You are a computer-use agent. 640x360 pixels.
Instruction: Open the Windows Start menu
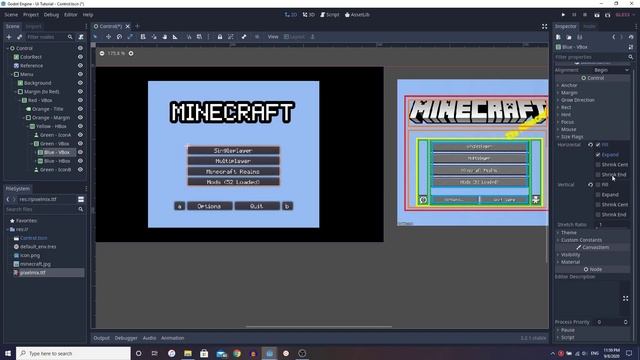[x=8, y=353]
